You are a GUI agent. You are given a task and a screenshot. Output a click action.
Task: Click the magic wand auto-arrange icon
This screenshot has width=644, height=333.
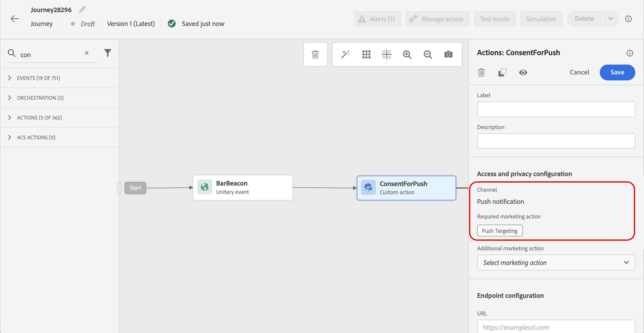(x=345, y=54)
